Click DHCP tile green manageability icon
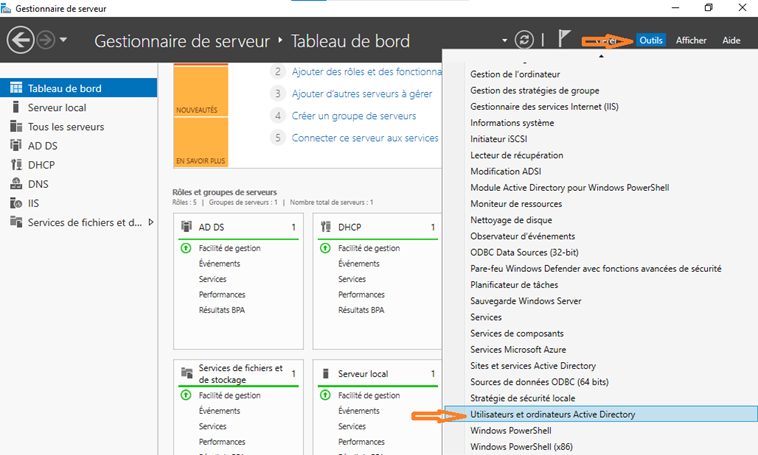Screen dimensions: 758x455 click(x=325, y=248)
